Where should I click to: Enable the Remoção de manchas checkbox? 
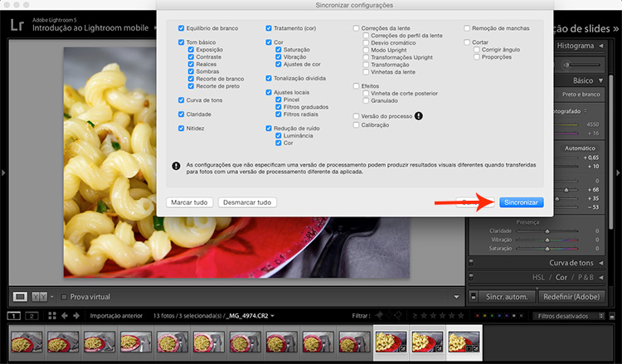(x=467, y=28)
